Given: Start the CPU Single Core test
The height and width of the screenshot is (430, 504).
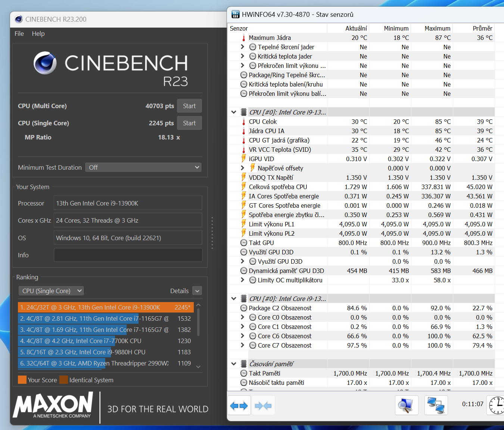Looking at the screenshot, I should tap(189, 123).
